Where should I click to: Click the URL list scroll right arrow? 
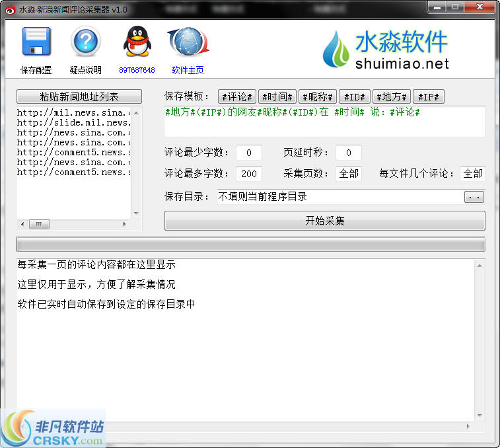(124, 224)
